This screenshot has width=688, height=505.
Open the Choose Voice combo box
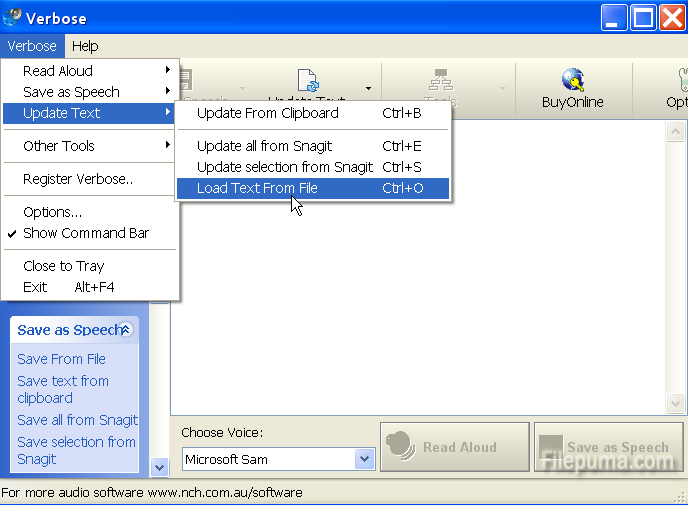(x=279, y=459)
